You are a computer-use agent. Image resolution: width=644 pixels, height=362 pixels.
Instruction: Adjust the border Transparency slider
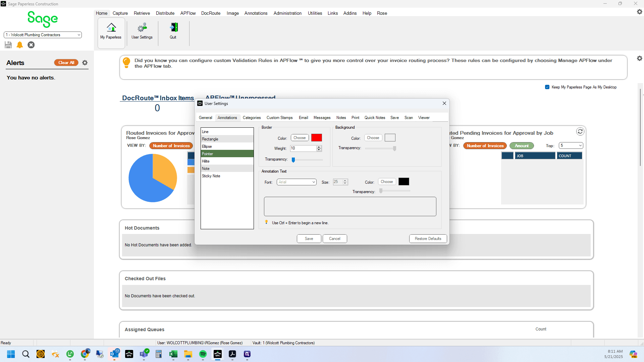tap(293, 160)
